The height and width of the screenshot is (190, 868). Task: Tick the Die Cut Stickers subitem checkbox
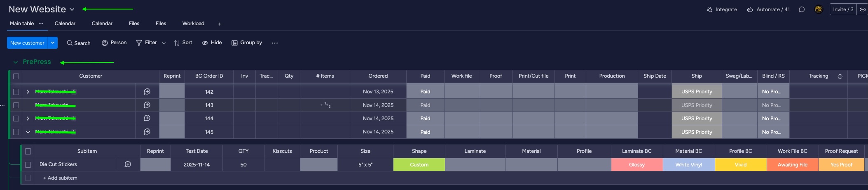(28, 165)
